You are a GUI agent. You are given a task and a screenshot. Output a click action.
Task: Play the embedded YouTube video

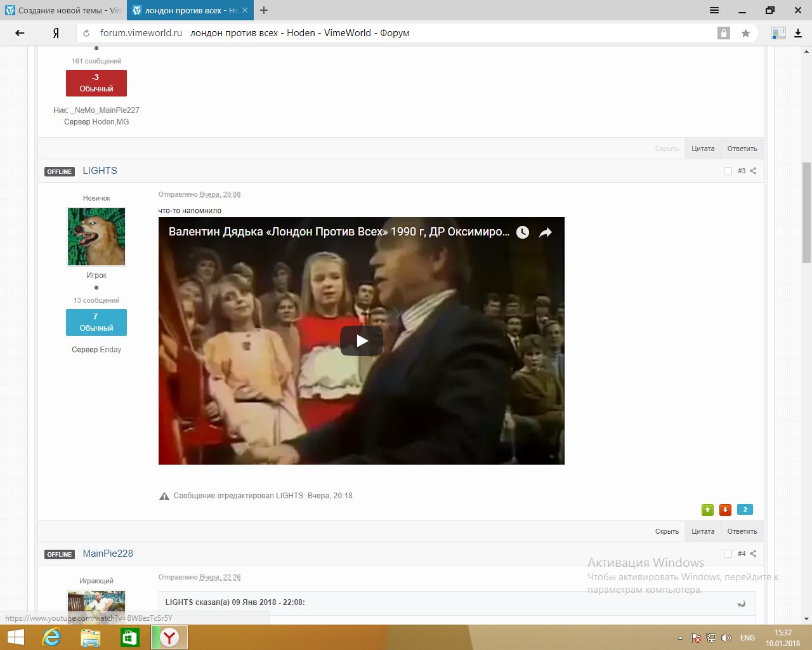tap(362, 341)
